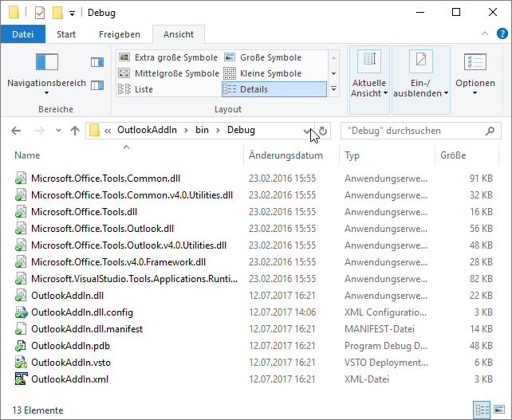Viewport: 512px width, 420px height.
Task: Open the Ein-/ausblenden dropdown
Action: coord(421,80)
